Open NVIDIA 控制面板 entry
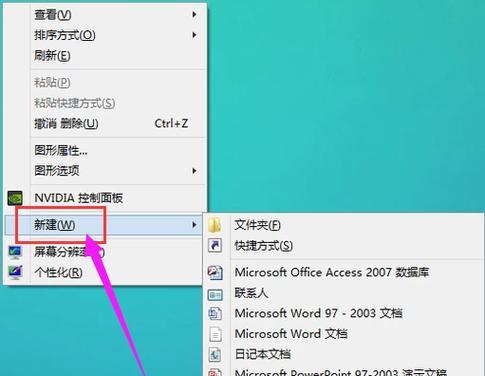Screen dimensions: 485x376 coord(105,198)
